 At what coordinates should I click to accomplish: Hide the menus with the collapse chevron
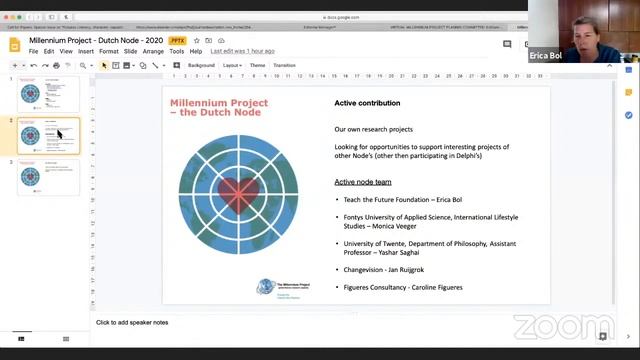(x=609, y=66)
